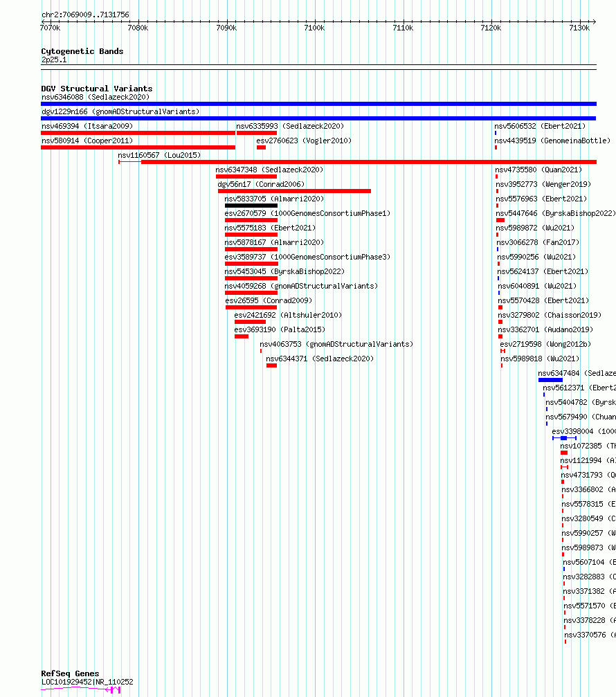
Task: Open nsv5453045 (ByrskaBishop2022) label
Action: [x=284, y=271]
